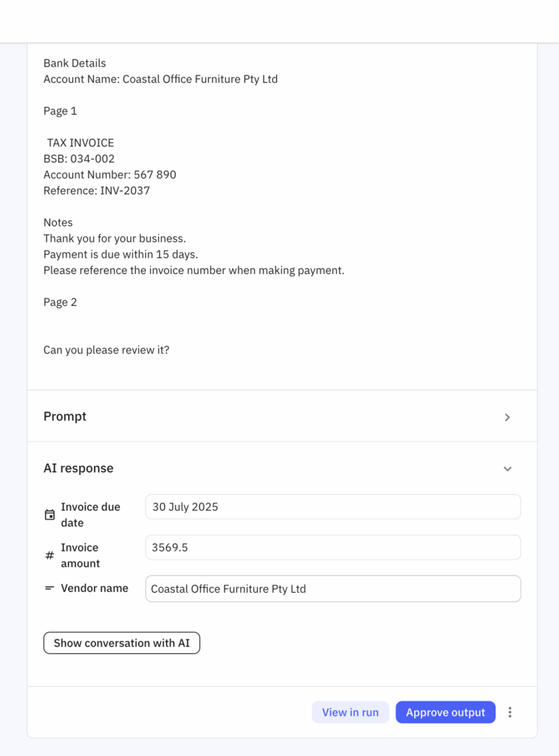559x756 pixels.
Task: Click the hash icon beside Invoice amount
Action: pyautogui.click(x=49, y=555)
